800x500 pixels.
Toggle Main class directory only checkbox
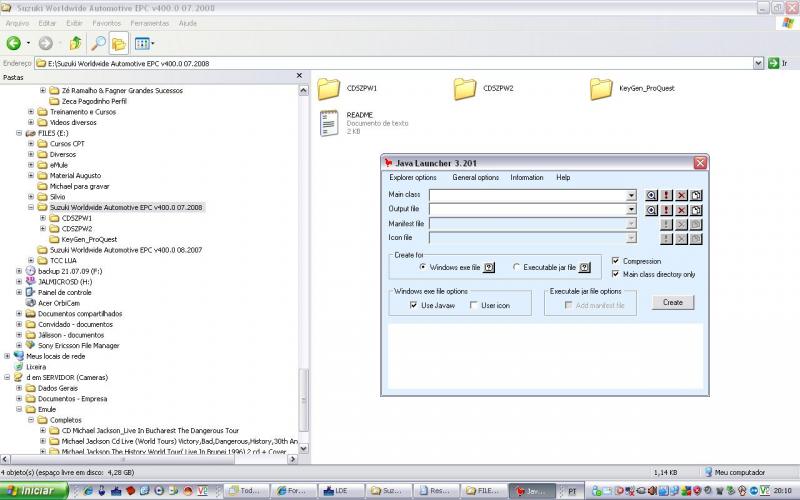point(615,274)
